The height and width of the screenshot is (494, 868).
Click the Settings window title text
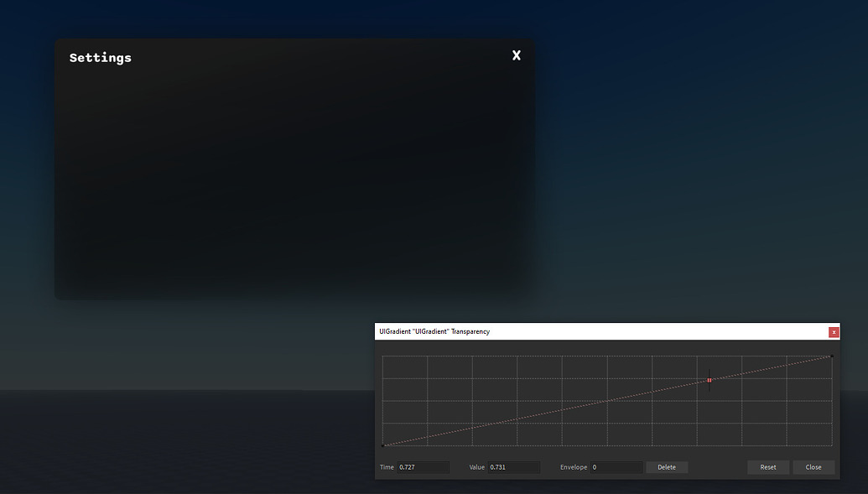click(100, 57)
